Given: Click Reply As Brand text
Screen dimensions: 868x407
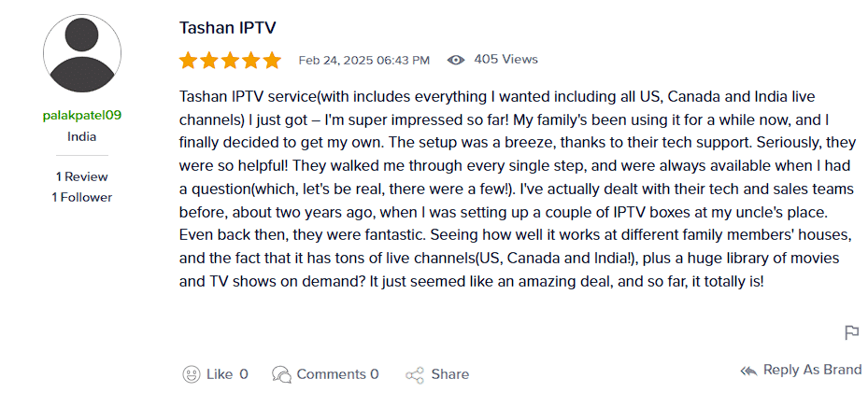Looking at the screenshot, I should coord(812,370).
